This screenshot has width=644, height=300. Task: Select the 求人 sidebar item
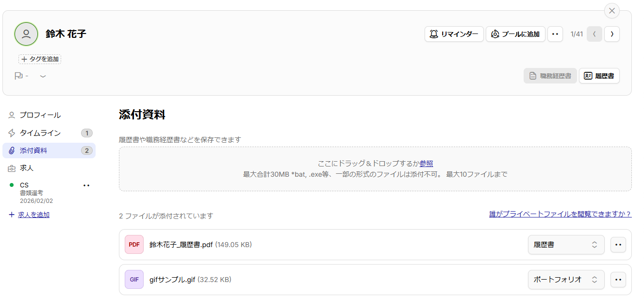click(x=26, y=168)
